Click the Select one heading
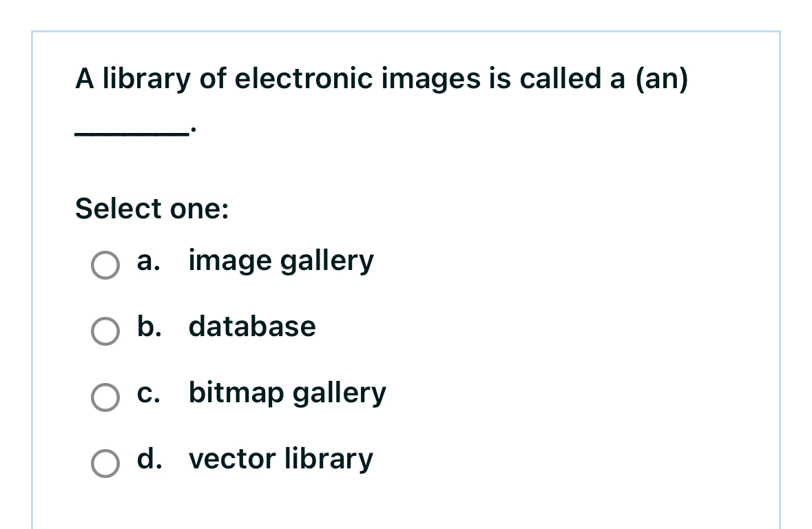Image resolution: width=812 pixels, height=529 pixels. [152, 209]
